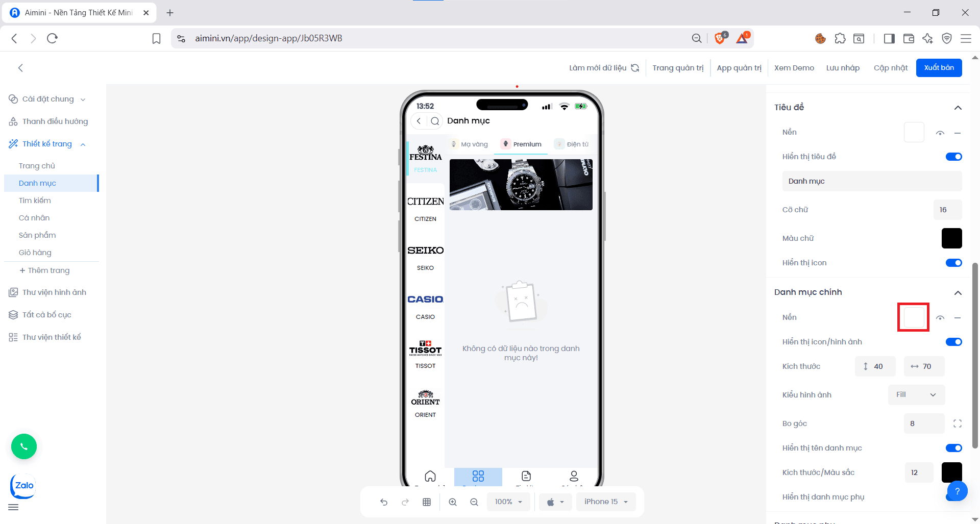Viewport: 980px width, 524px height.
Task: Click the black Màu chữ color swatch
Action: click(951, 238)
